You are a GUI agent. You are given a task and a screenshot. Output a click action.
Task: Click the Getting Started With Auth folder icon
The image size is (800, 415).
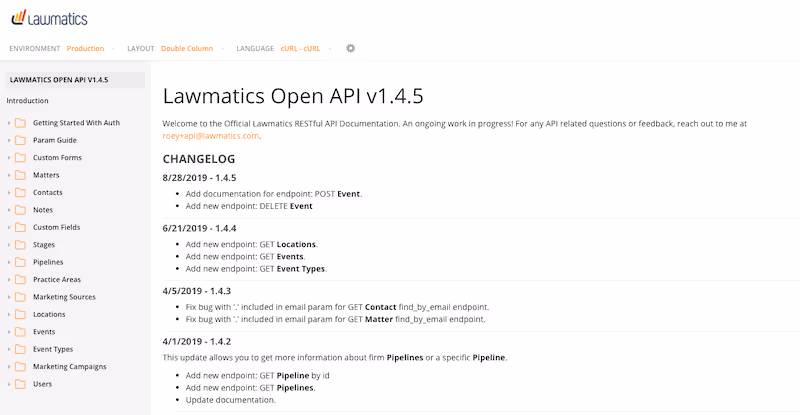pyautogui.click(x=20, y=123)
